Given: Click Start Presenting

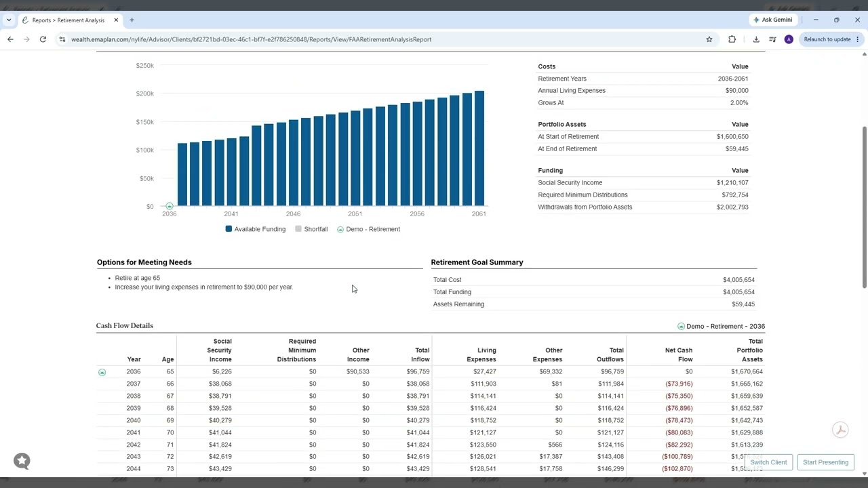Looking at the screenshot, I should pos(825,462).
